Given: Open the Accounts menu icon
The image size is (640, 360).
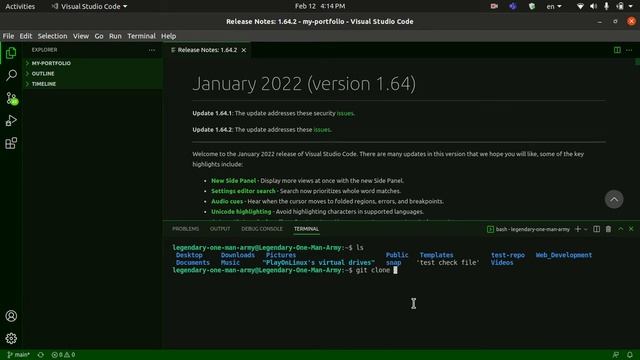Looking at the screenshot, I should click(x=11, y=316).
